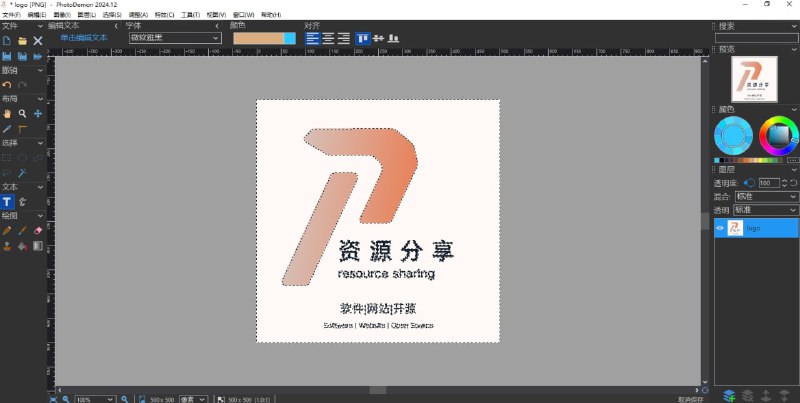Open the 像素 units dropdown
The height and width of the screenshot is (403, 800).
[193, 399]
